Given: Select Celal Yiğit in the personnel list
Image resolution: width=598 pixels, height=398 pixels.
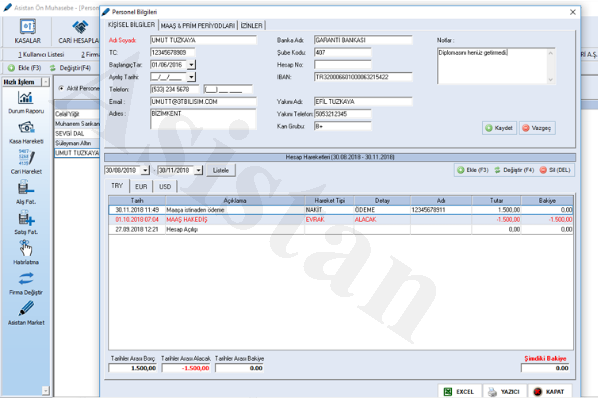Looking at the screenshot, I should click(x=77, y=114).
